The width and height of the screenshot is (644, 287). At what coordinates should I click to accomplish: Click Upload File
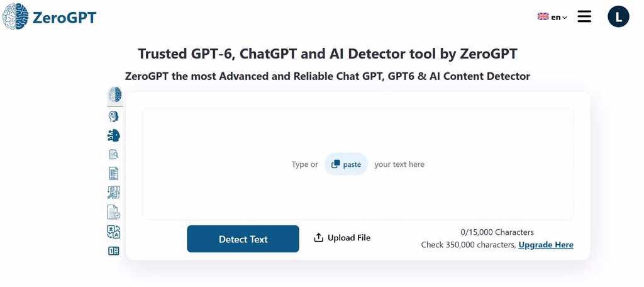343,238
